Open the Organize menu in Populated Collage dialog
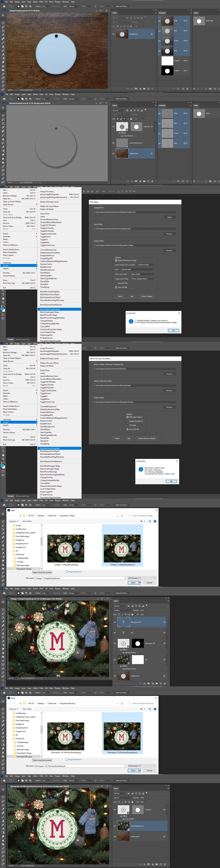The width and height of the screenshot is (220, 868). 13,521
